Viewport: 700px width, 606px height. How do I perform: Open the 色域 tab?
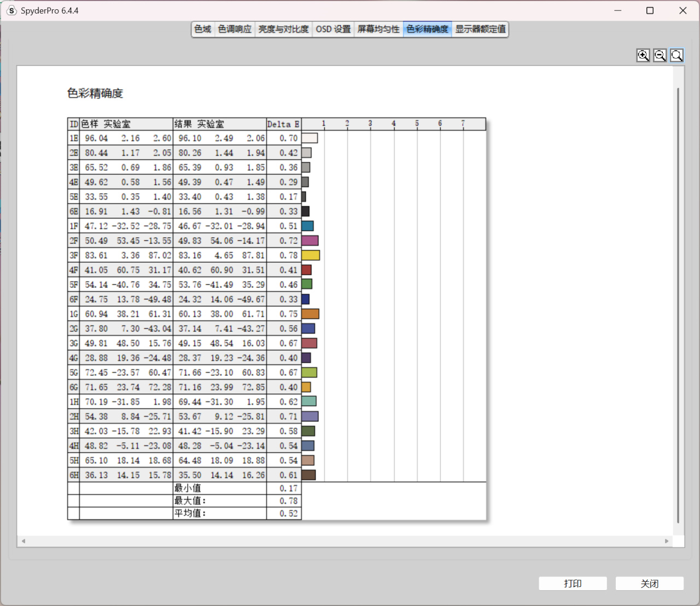click(x=203, y=29)
